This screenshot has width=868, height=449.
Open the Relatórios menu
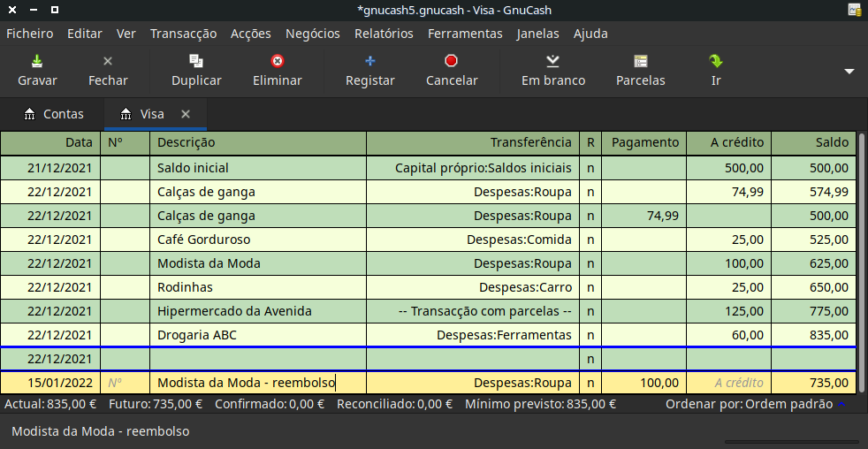coord(384,34)
